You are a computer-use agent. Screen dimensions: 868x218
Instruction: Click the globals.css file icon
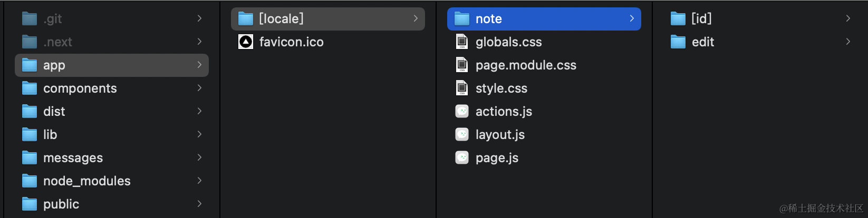pos(462,42)
